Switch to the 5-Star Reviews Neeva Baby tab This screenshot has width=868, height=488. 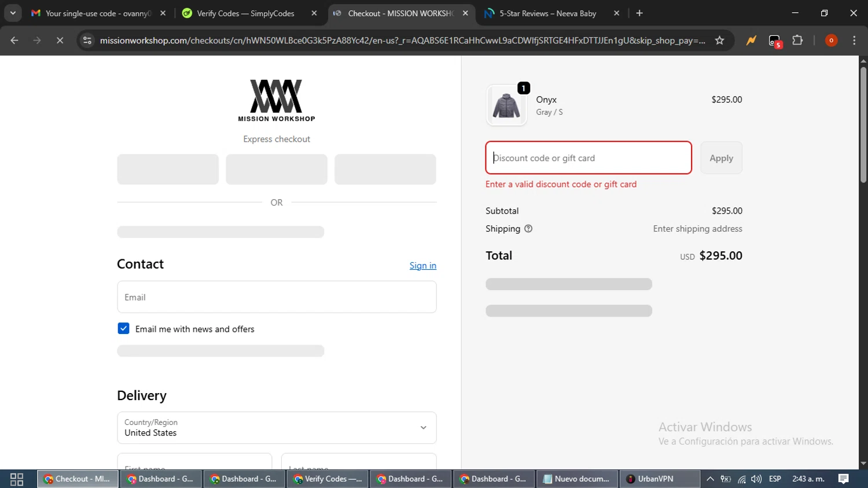click(x=551, y=13)
